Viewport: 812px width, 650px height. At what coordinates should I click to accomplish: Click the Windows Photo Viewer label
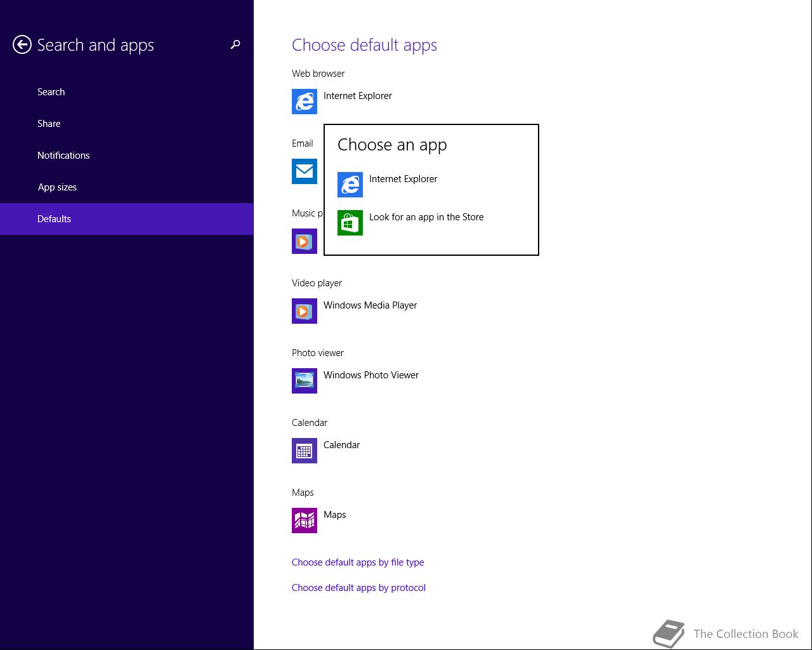(371, 375)
